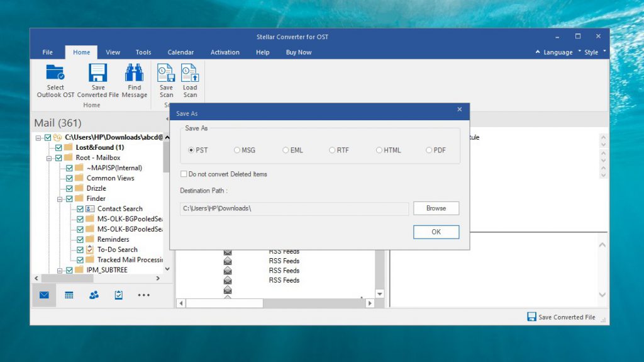Click To-Do Search task icon
644x362 pixels.
(x=90, y=249)
